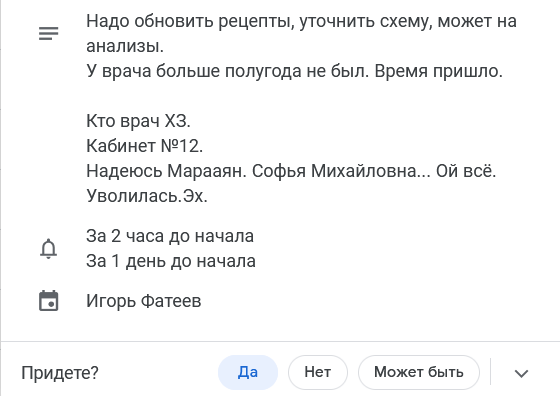The height and width of the screenshot is (396, 560).
Task: Click the event description lines icon
Action: (x=49, y=33)
